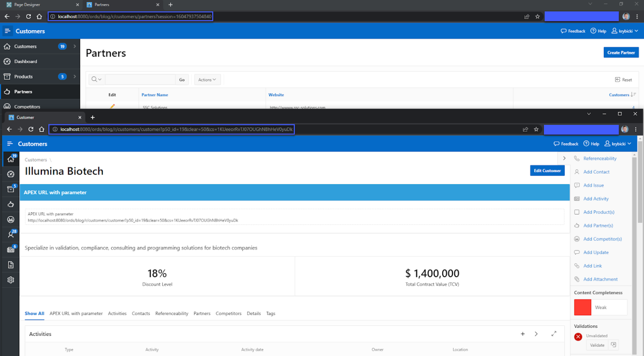Screen dimensions: 644x356
Task: Click the Create Partner button
Action: pyautogui.click(x=621, y=52)
